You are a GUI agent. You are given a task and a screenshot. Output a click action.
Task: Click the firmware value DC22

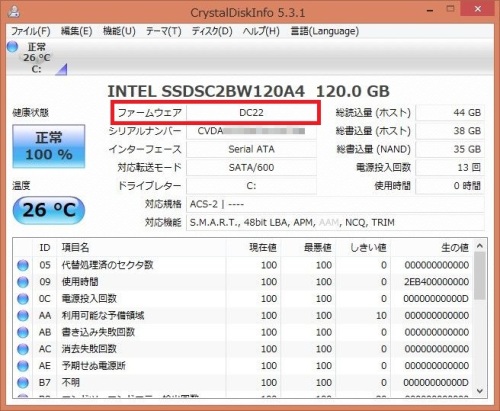[251, 113]
